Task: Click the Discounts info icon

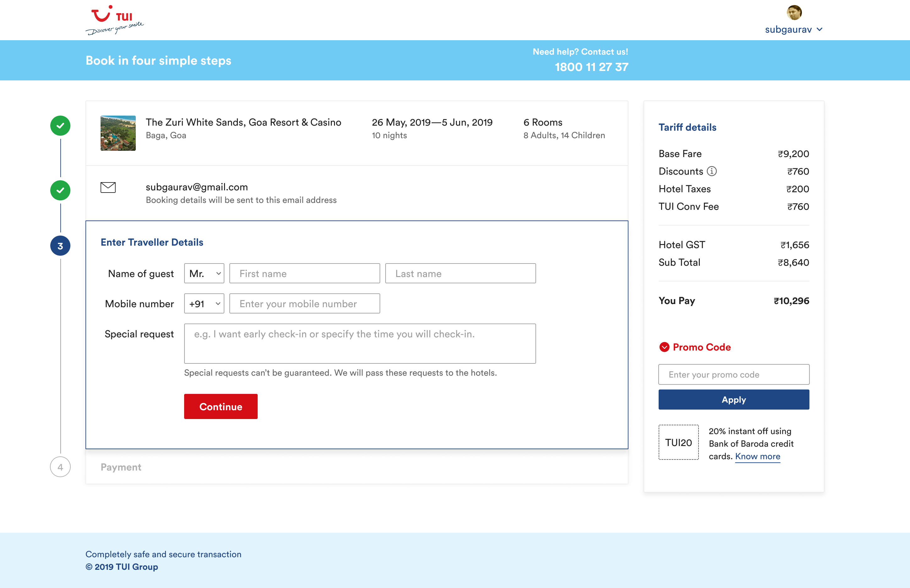Action: pos(711,171)
